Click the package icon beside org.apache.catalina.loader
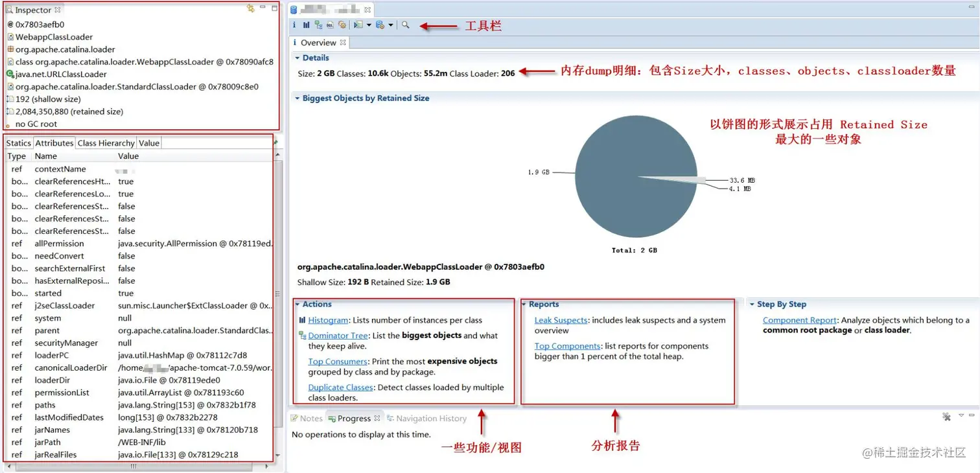The height and width of the screenshot is (473, 980). coord(10,49)
